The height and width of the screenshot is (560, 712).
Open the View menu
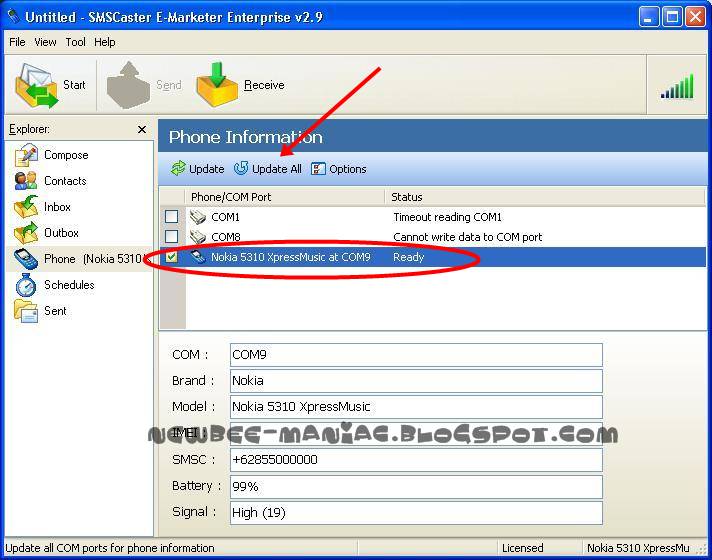45,42
